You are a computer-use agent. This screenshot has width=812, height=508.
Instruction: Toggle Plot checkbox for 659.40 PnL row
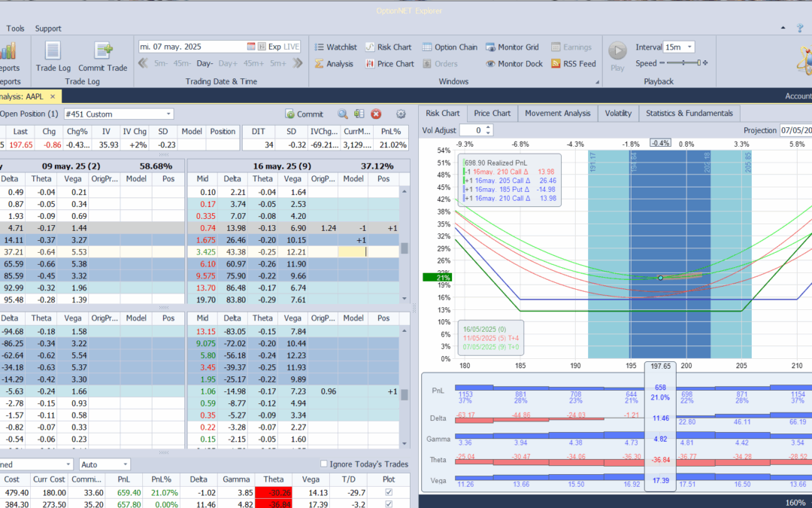(x=389, y=492)
